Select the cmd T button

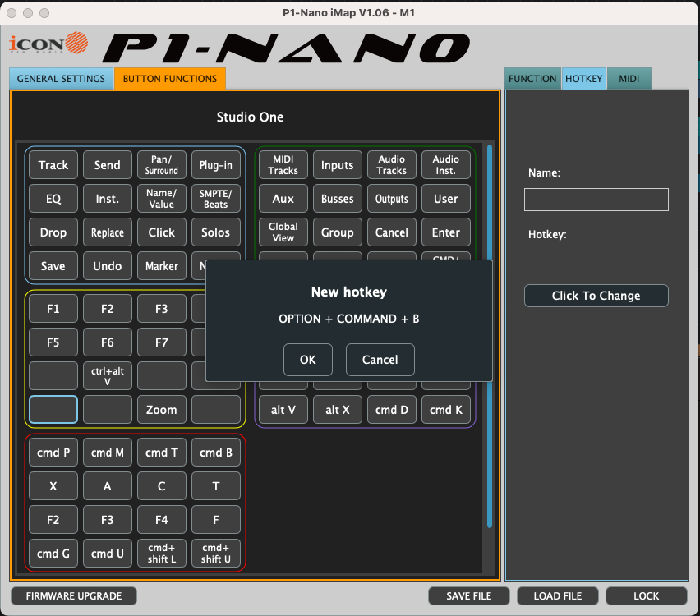pos(162,453)
